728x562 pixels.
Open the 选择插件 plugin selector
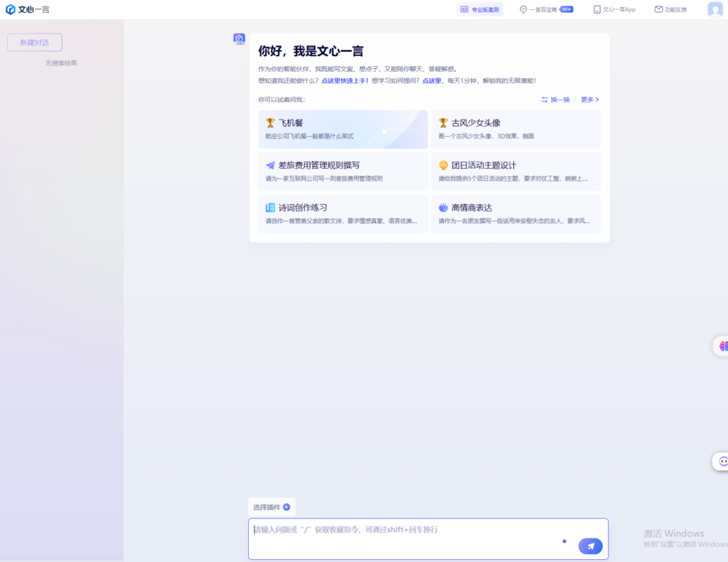coord(272,507)
